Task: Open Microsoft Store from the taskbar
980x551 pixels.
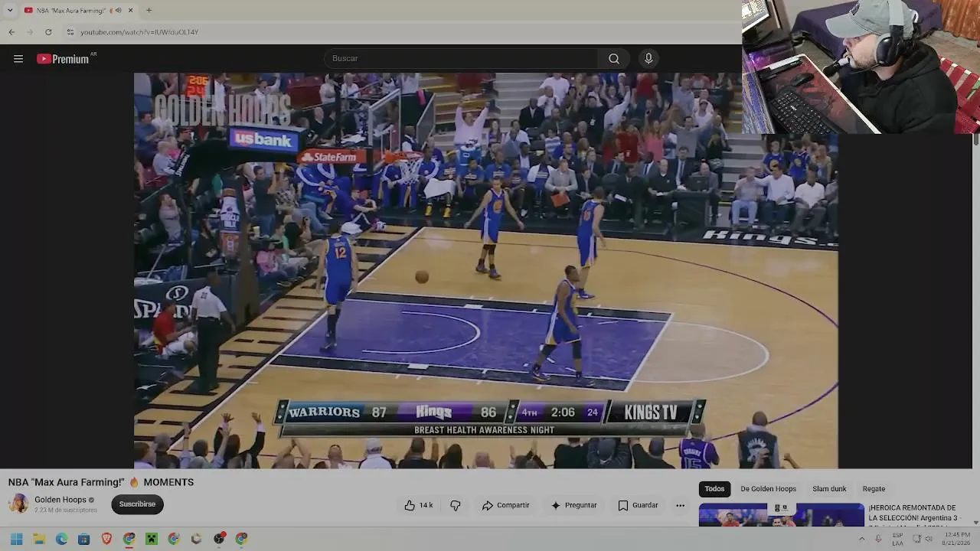Action: point(84,539)
